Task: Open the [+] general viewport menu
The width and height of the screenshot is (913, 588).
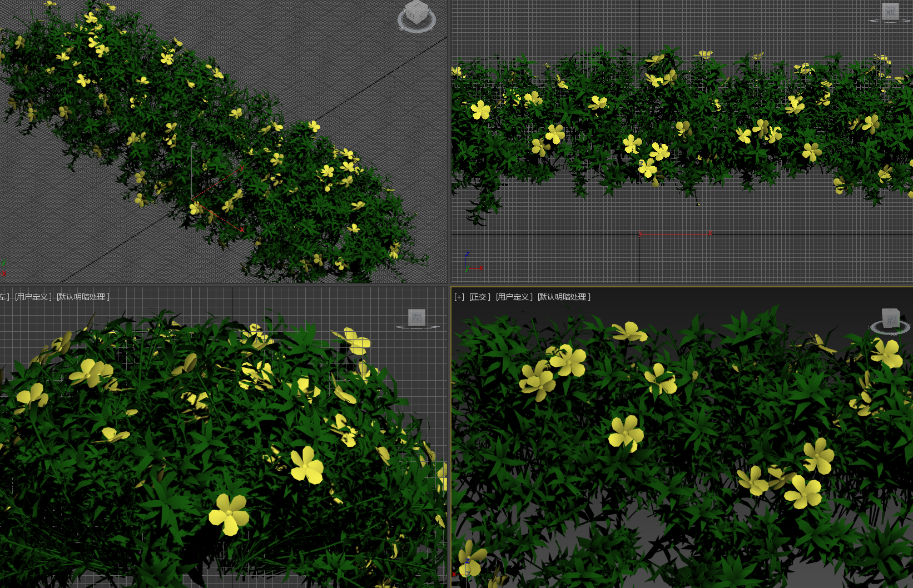Action: [459, 297]
